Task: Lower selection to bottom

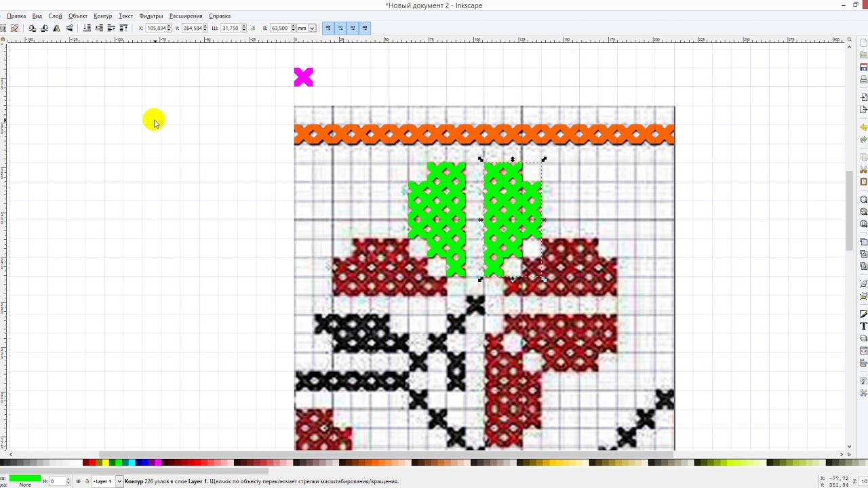Action: [x=87, y=28]
